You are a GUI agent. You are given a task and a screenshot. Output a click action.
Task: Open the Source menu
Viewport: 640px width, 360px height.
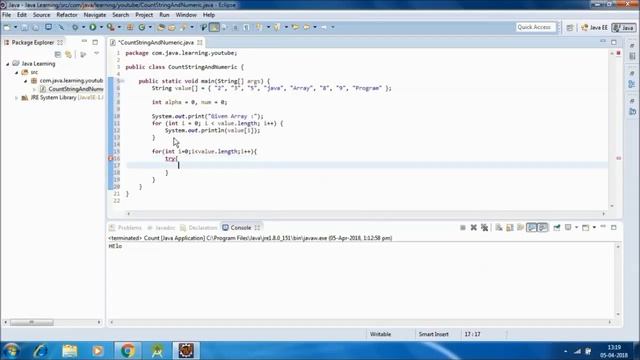41,15
